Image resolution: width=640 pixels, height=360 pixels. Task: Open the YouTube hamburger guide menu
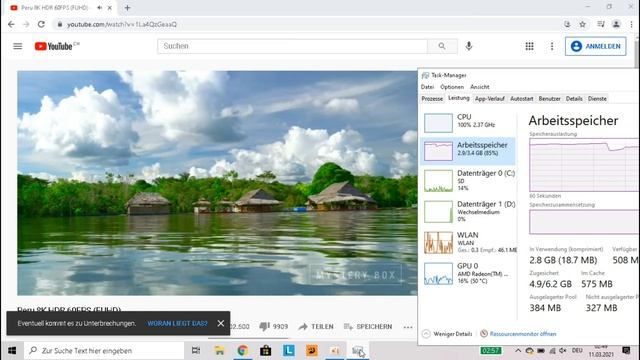tap(18, 46)
